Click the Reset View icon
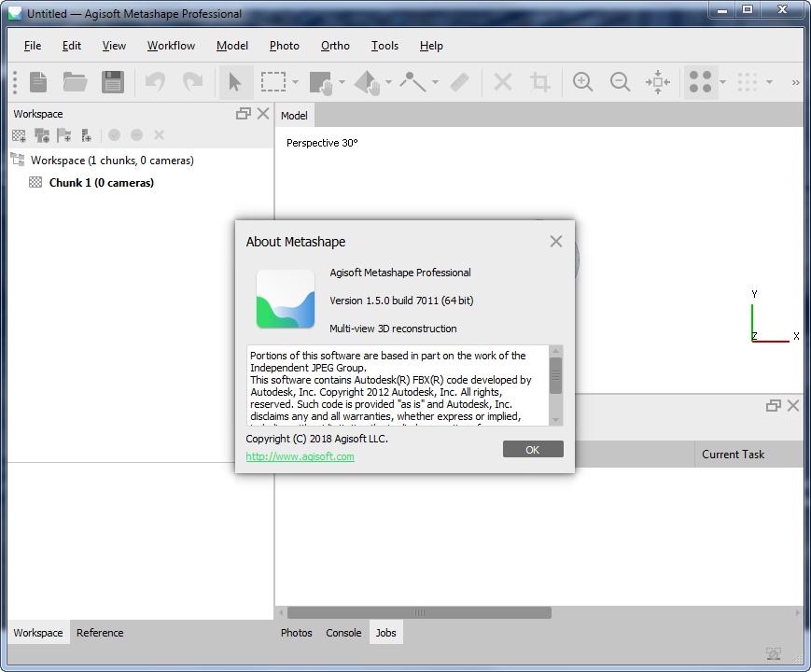This screenshot has width=811, height=672. point(658,82)
